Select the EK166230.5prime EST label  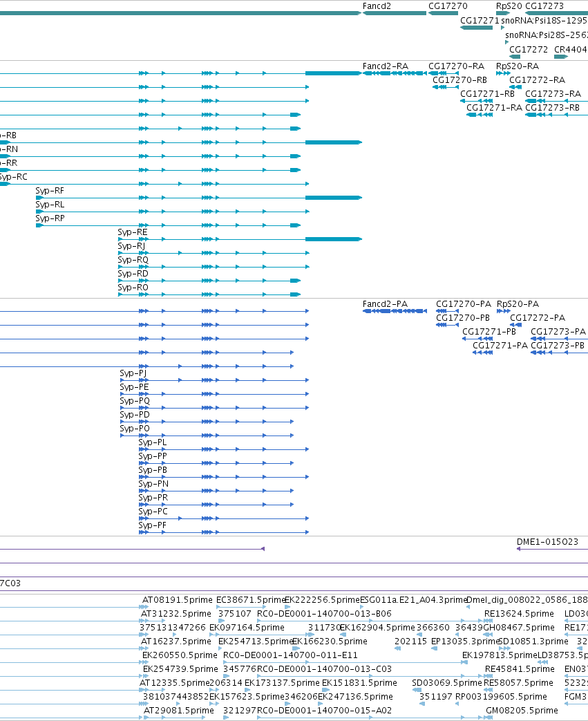pyautogui.click(x=330, y=642)
